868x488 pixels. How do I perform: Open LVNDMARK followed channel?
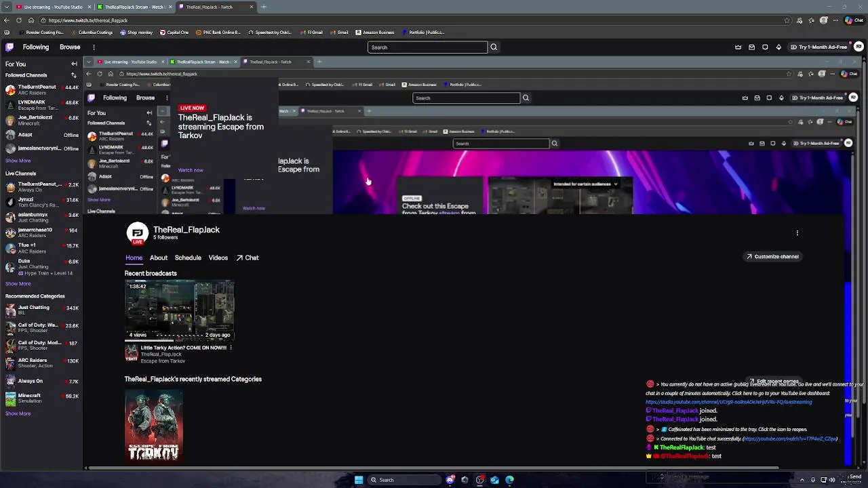click(x=42, y=105)
